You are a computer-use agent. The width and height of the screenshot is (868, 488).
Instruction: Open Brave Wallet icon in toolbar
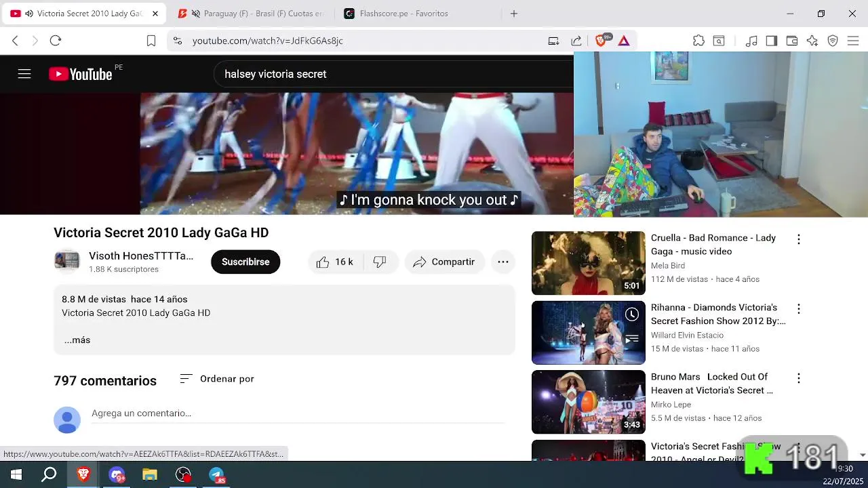pos(791,41)
